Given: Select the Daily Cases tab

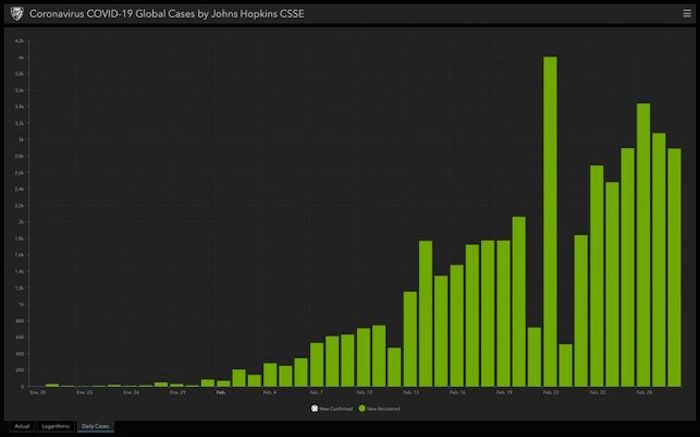Looking at the screenshot, I should click(96, 426).
